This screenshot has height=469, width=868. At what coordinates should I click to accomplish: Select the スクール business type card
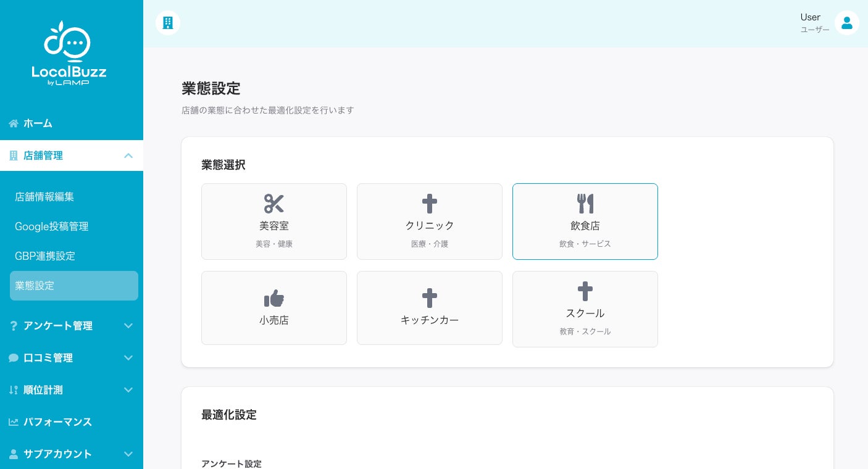(585, 309)
